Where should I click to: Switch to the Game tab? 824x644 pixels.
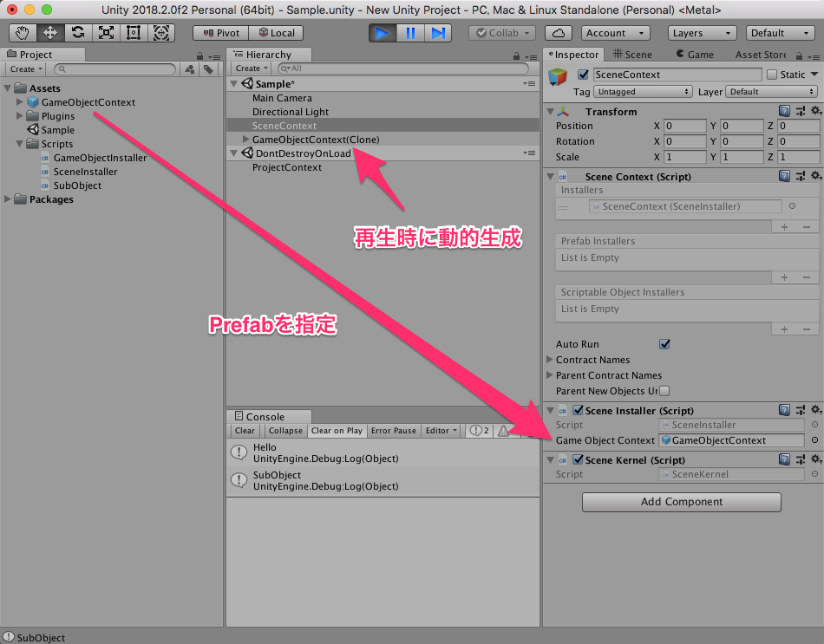click(x=695, y=55)
